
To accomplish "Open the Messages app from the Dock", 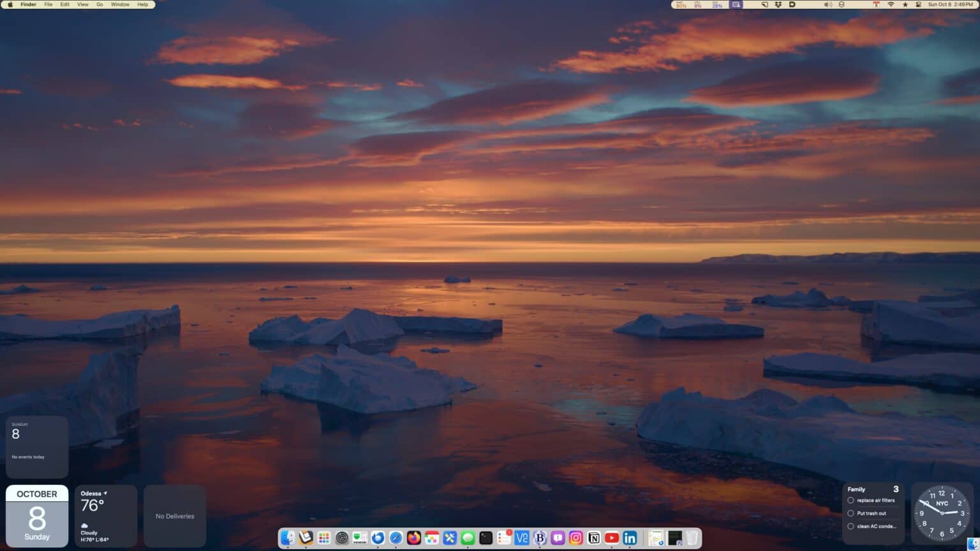I will 468,538.
